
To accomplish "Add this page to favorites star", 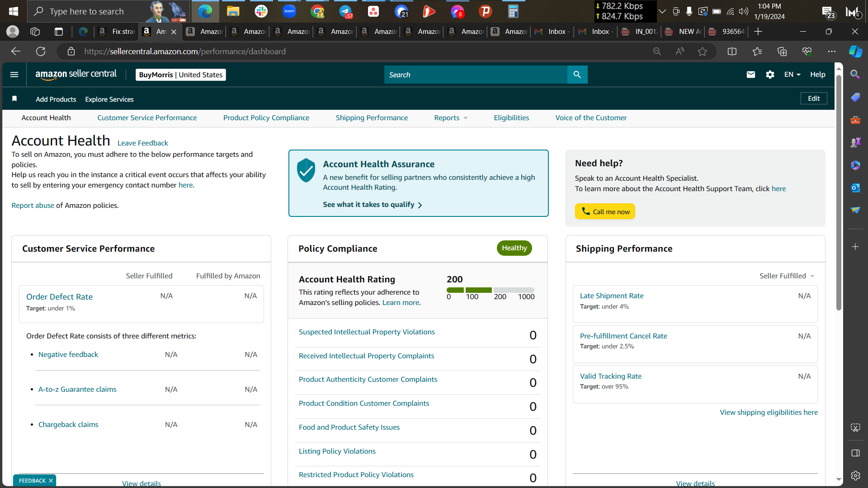I will click(x=703, y=52).
